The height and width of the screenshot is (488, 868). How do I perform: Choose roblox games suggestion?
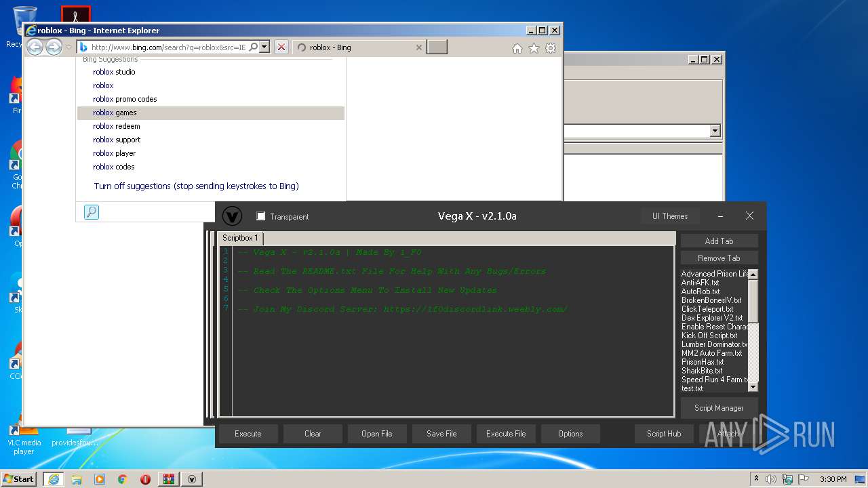point(211,113)
